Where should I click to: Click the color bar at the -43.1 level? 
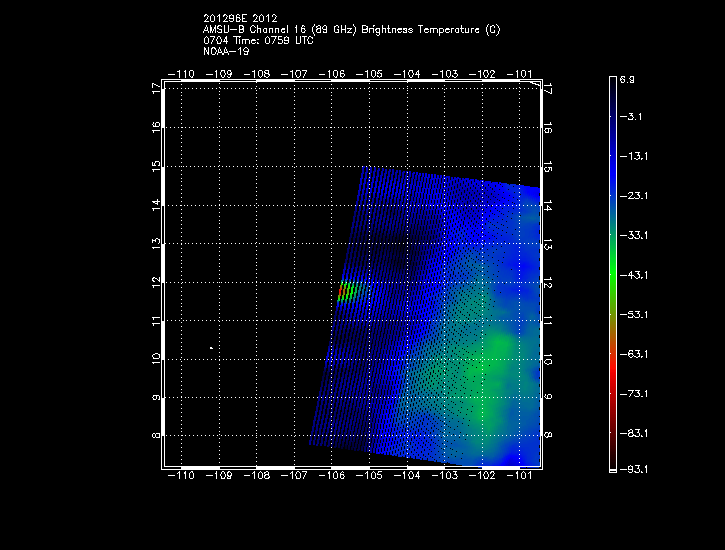coord(613,274)
